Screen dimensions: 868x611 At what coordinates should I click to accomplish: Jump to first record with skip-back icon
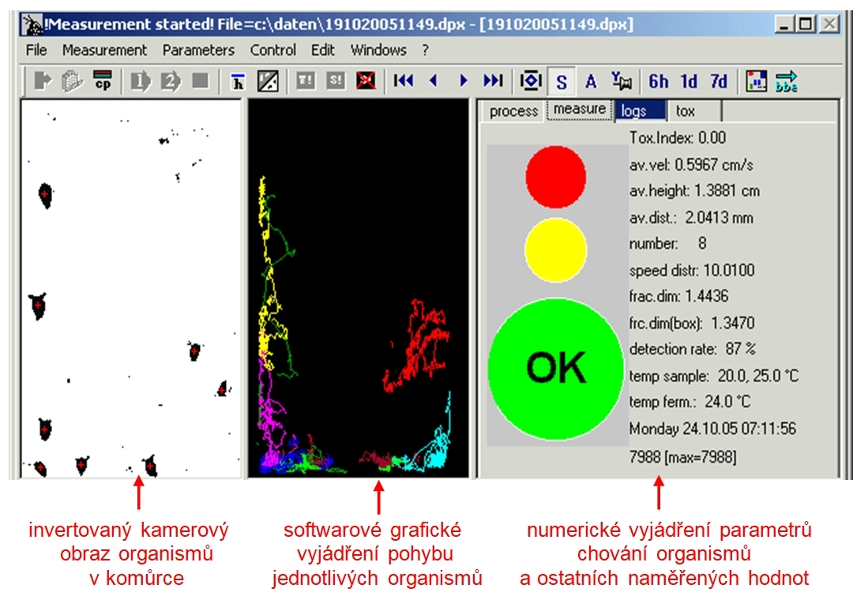coord(404,81)
